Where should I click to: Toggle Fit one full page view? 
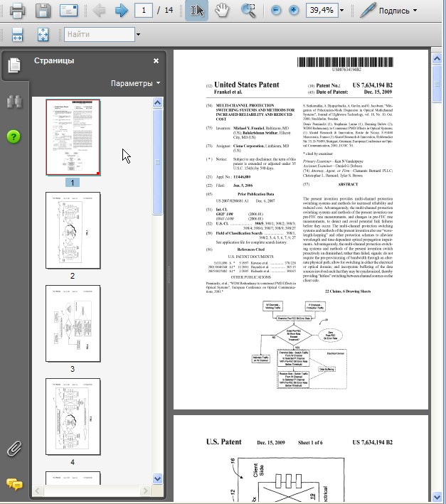pos(42,34)
